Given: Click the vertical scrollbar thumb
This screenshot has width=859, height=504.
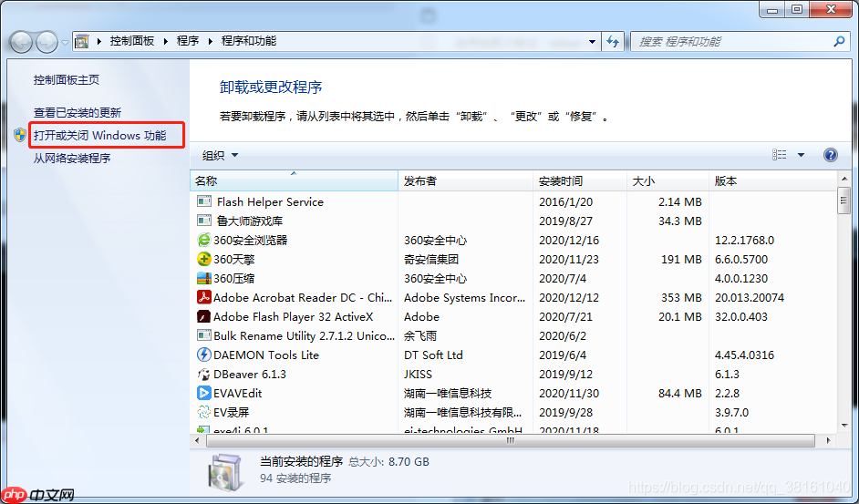Looking at the screenshot, I should point(844,200).
